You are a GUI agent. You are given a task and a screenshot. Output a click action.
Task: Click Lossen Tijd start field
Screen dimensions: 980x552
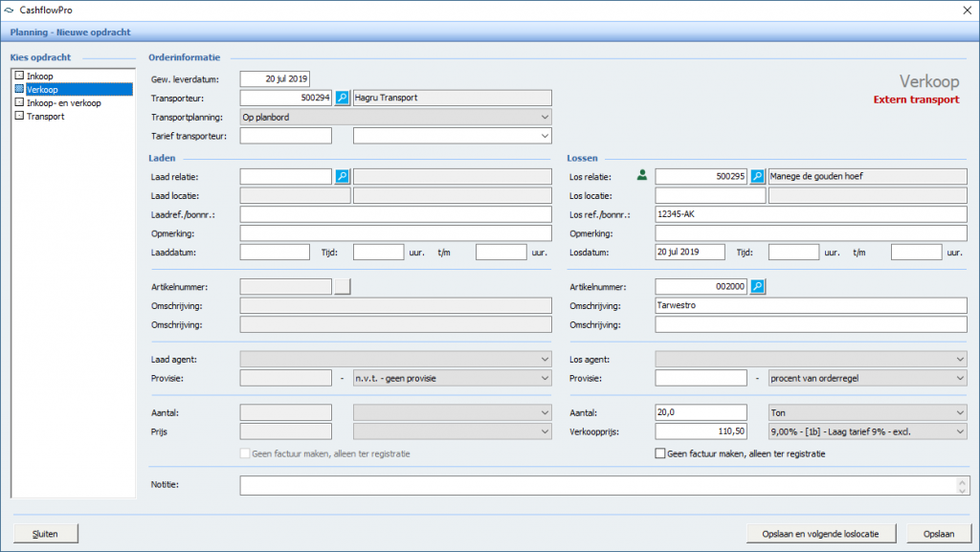[x=793, y=253]
